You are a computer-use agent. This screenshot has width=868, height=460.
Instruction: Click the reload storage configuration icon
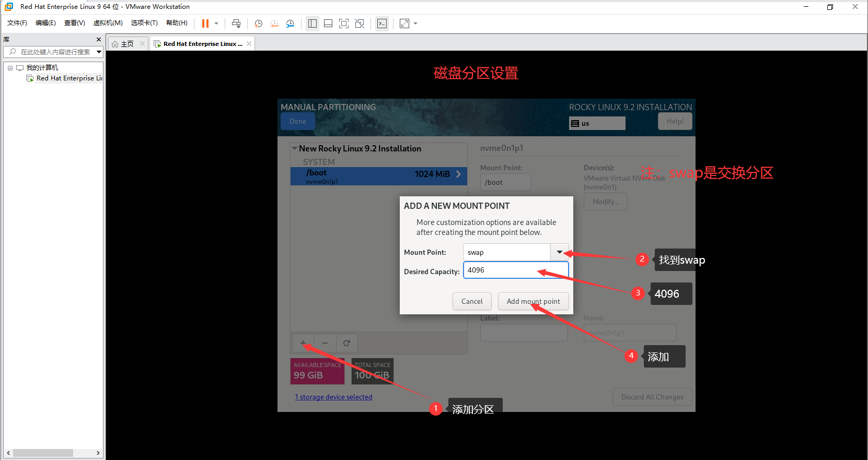point(346,343)
